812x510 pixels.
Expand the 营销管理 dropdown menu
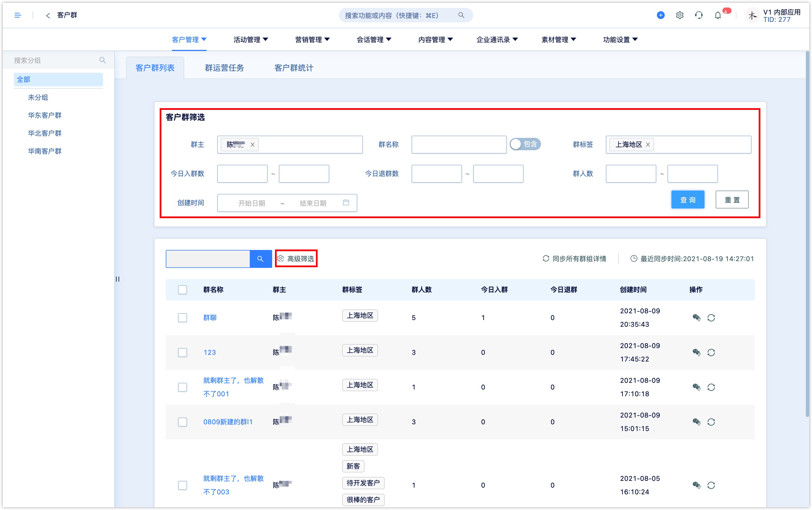click(x=312, y=40)
